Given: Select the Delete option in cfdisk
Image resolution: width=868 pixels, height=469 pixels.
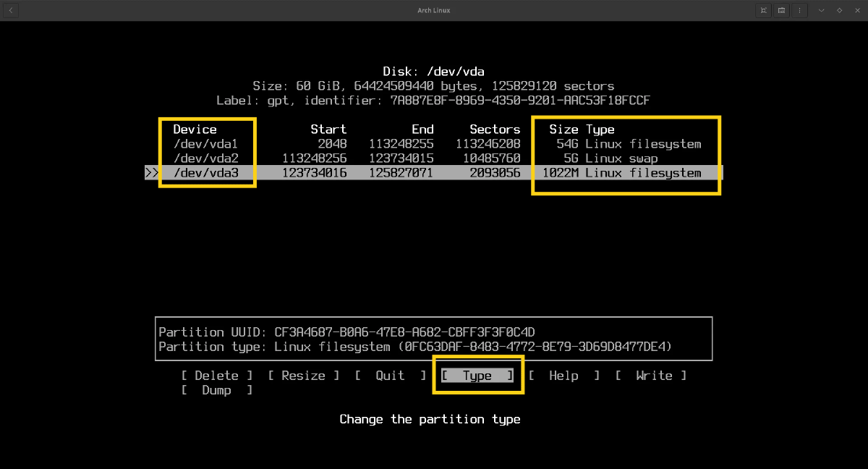Looking at the screenshot, I should click(216, 376).
